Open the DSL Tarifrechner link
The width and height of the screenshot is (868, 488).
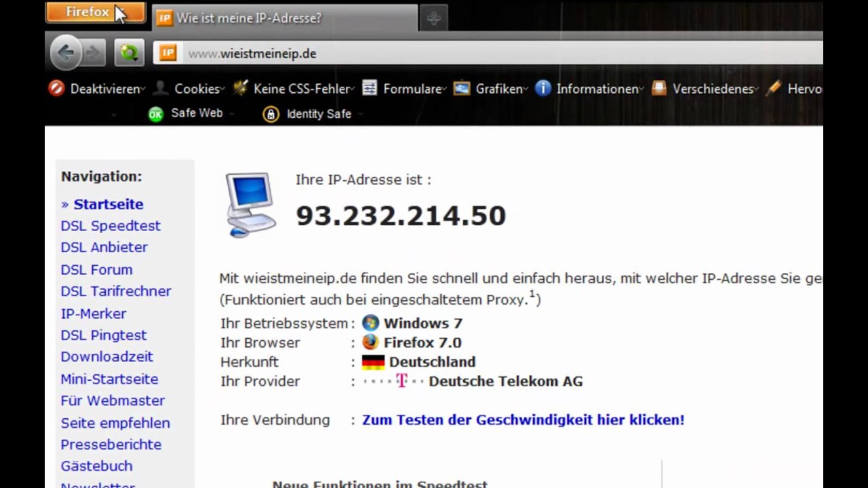[116, 291]
